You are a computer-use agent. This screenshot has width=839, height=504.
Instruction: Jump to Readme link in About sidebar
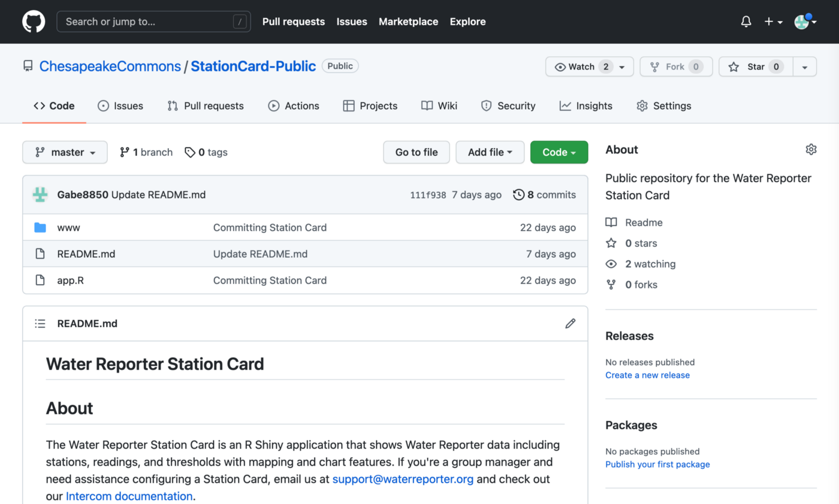(x=634, y=222)
